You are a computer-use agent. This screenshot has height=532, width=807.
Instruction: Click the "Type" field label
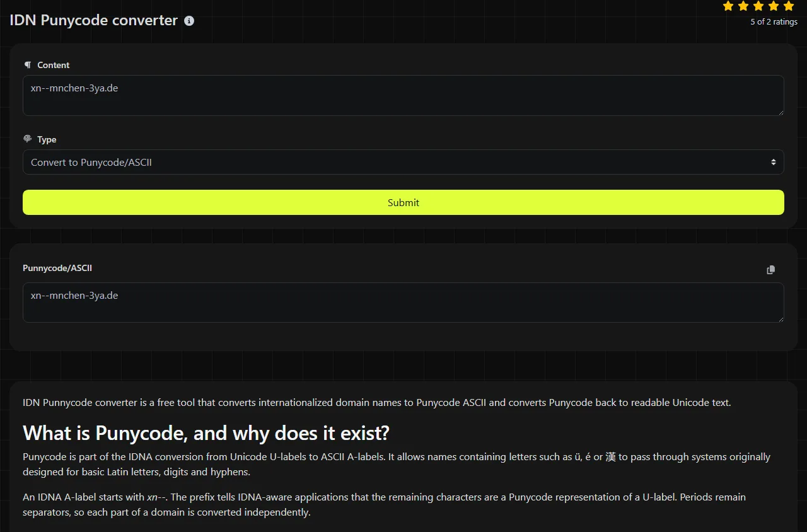(47, 139)
